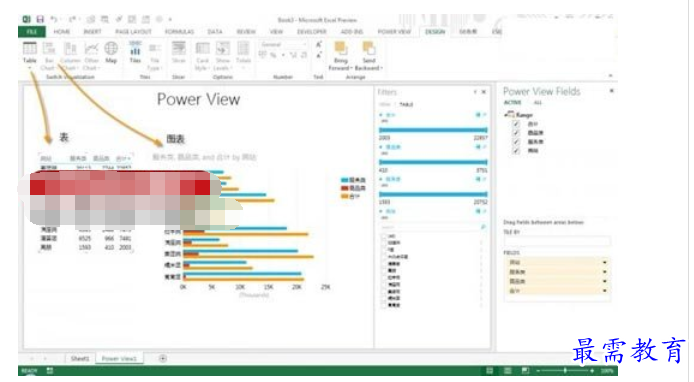Toggle the second field checkbox under Range
The width and height of the screenshot is (694, 382).
click(x=516, y=133)
